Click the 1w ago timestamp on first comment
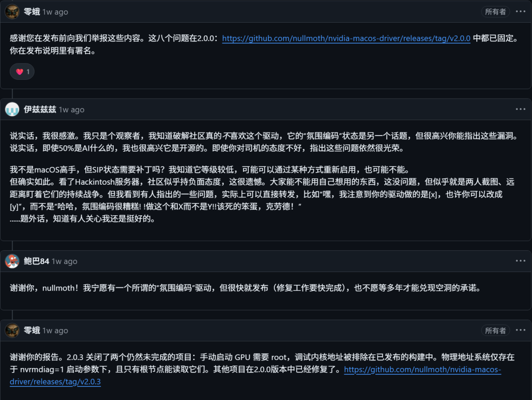 pyautogui.click(x=55, y=12)
